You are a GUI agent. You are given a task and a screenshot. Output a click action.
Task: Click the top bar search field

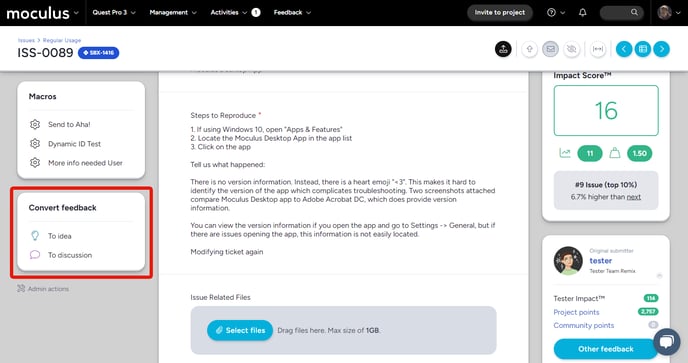621,12
